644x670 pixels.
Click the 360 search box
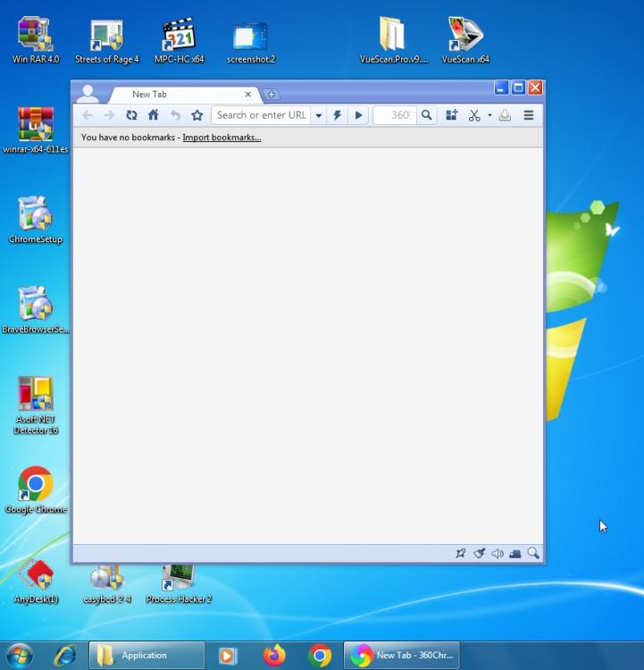click(x=395, y=115)
